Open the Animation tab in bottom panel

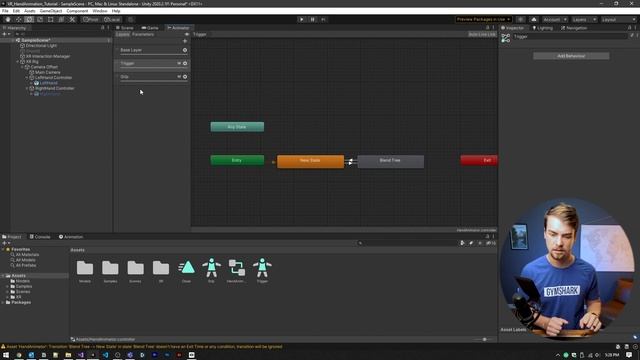point(71,237)
